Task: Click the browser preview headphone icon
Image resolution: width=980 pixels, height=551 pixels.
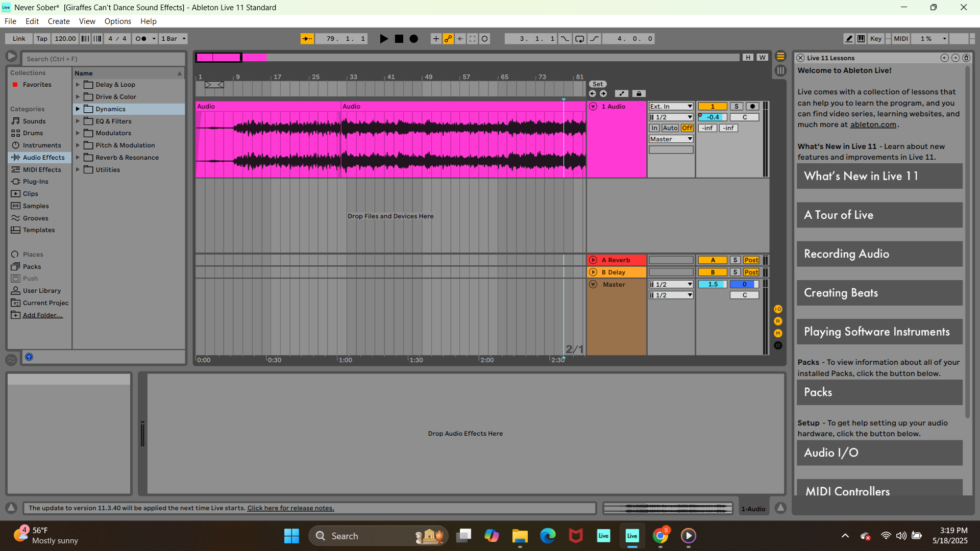Action: tap(29, 357)
